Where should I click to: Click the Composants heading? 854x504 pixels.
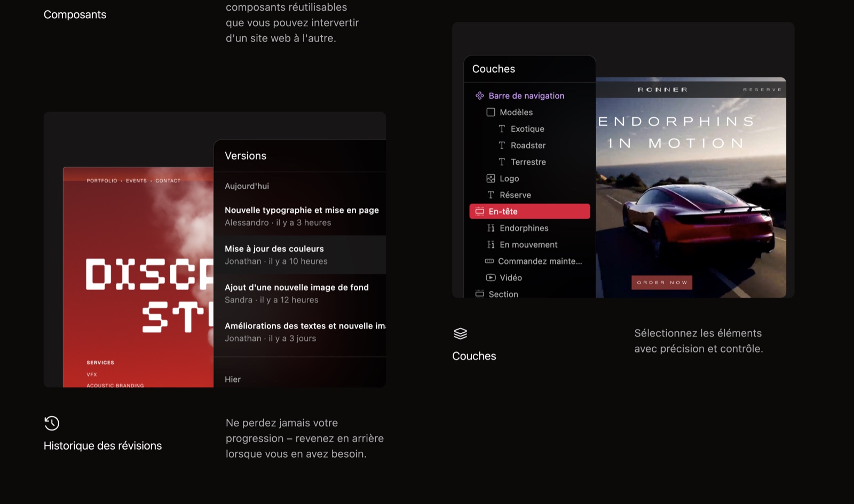pyautogui.click(x=75, y=14)
